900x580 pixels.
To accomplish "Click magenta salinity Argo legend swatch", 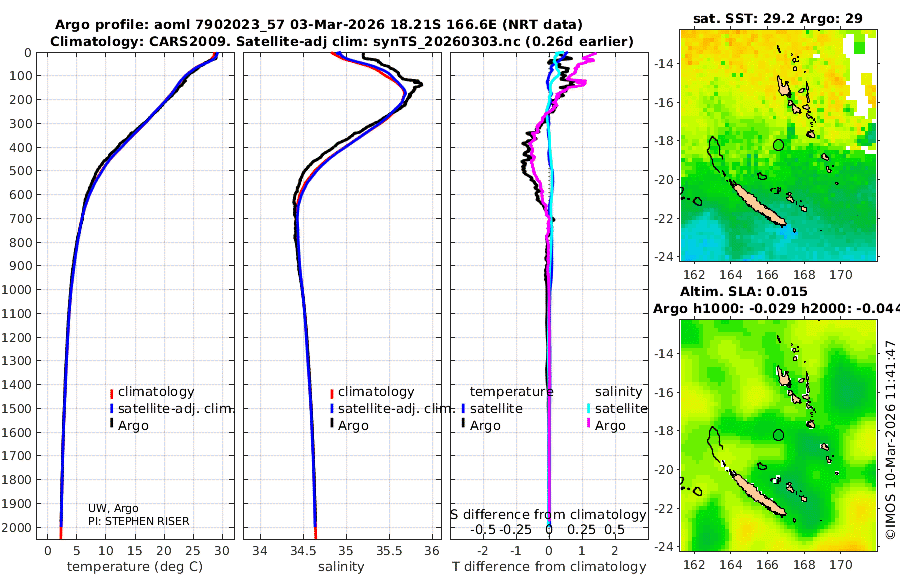I will 588,424.
